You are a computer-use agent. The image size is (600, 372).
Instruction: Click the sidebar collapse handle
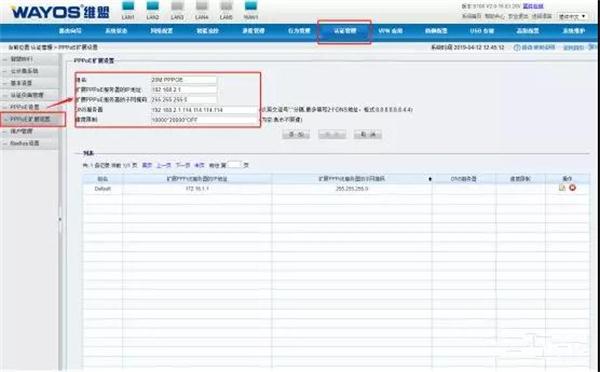(x=60, y=219)
